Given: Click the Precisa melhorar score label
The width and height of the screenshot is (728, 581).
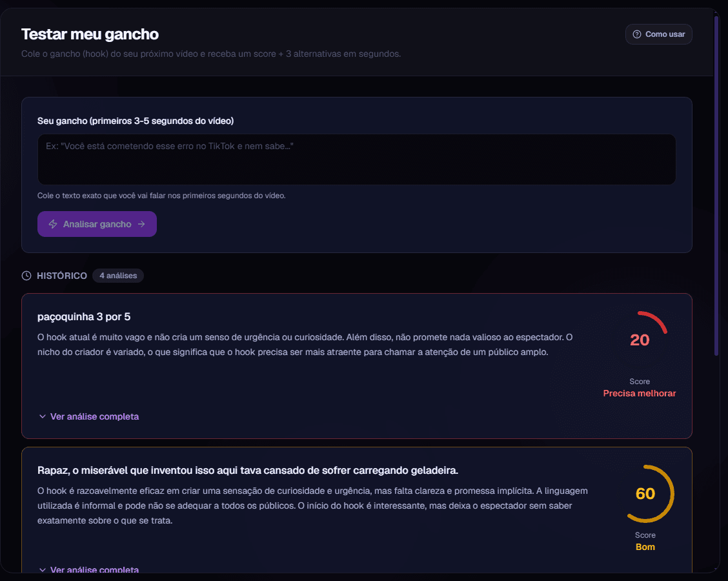Looking at the screenshot, I should click(640, 393).
